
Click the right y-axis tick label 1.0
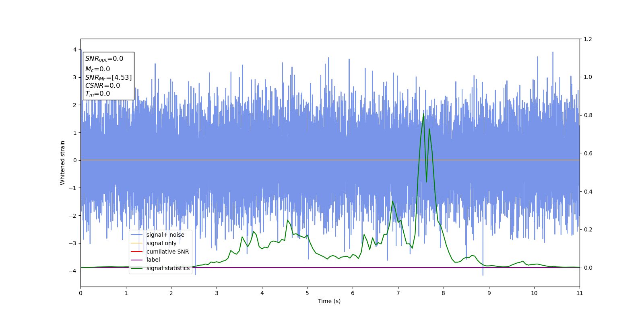(x=588, y=77)
